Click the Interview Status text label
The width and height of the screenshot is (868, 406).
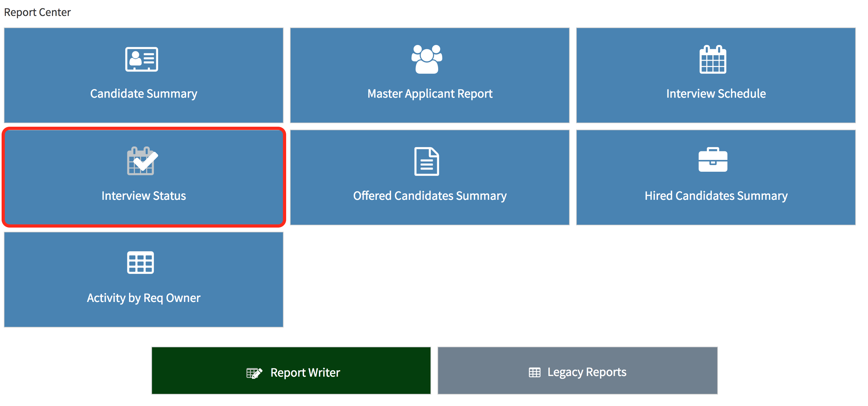[x=143, y=196]
